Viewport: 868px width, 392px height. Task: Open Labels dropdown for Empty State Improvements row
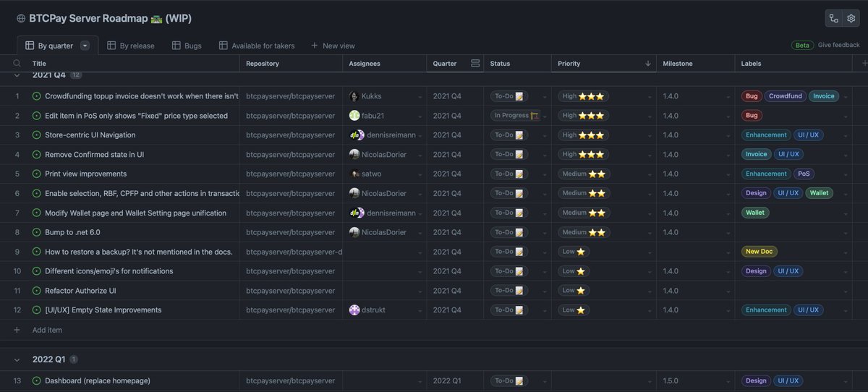(845, 311)
